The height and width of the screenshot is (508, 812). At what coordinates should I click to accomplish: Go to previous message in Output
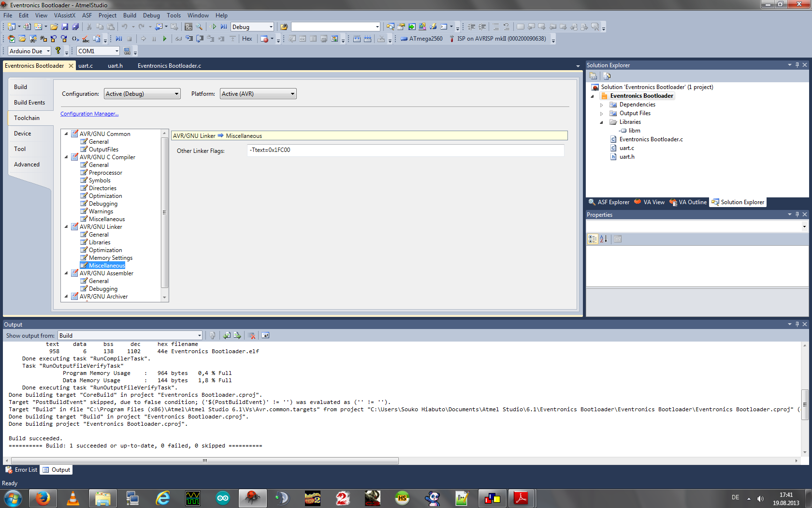pyautogui.click(x=227, y=335)
